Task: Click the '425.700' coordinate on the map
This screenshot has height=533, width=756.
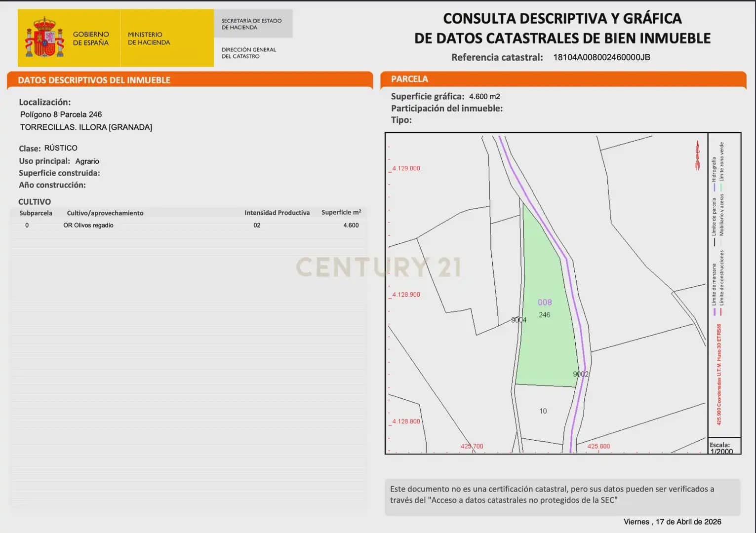Action: click(x=472, y=446)
